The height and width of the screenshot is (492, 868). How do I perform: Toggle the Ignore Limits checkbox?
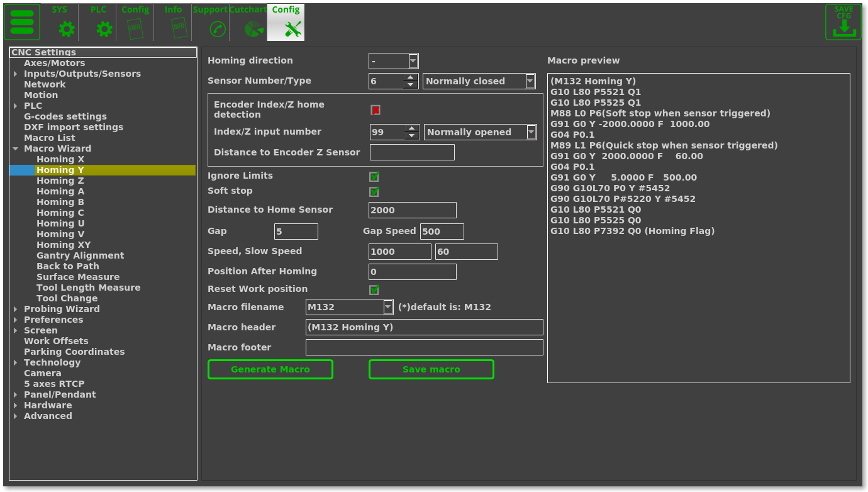[x=374, y=177]
